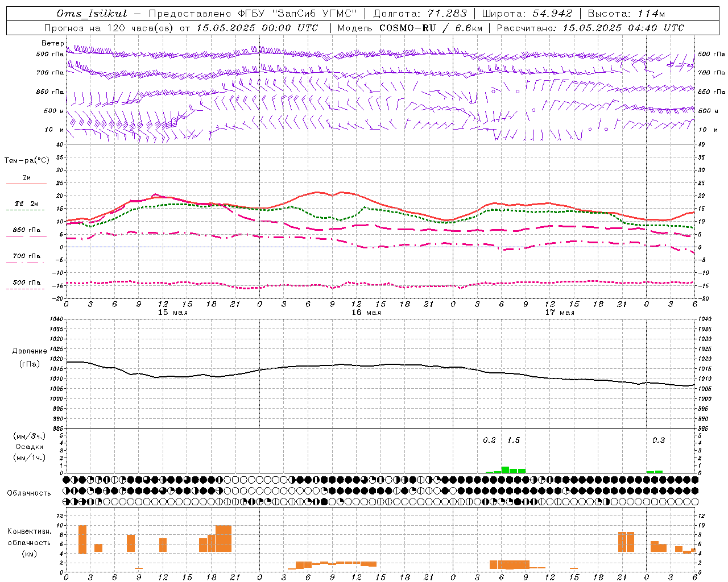Click the 700 гПа temperature legend entry

(x=26, y=256)
